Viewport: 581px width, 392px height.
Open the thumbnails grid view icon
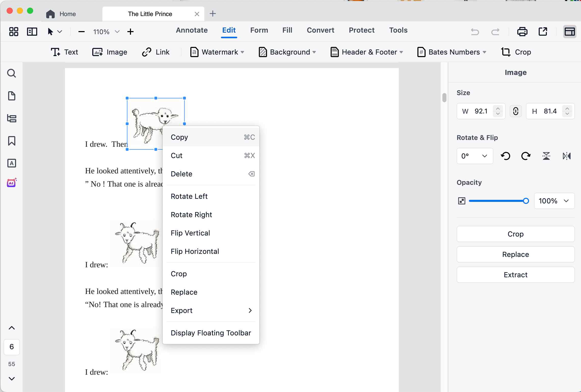pos(14,32)
